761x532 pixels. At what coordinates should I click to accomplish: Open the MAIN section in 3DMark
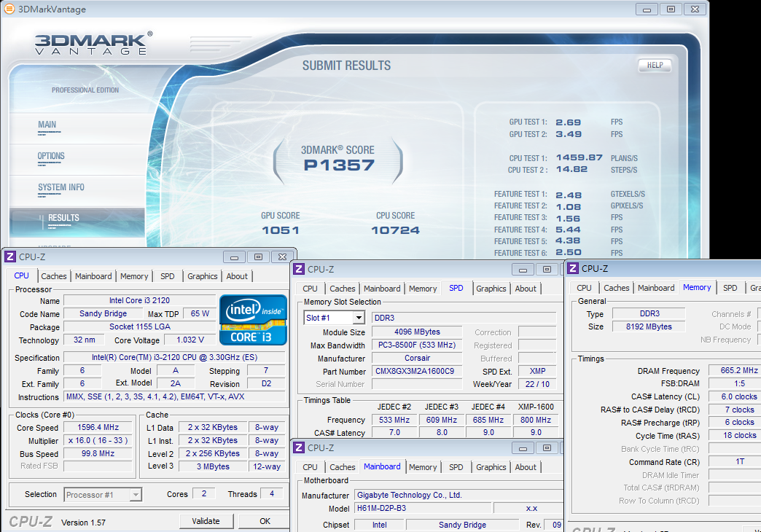point(47,125)
